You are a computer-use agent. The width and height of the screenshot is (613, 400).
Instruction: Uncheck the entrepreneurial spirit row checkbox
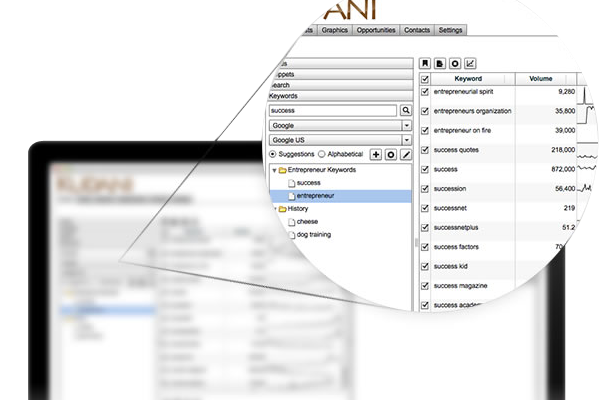425,92
